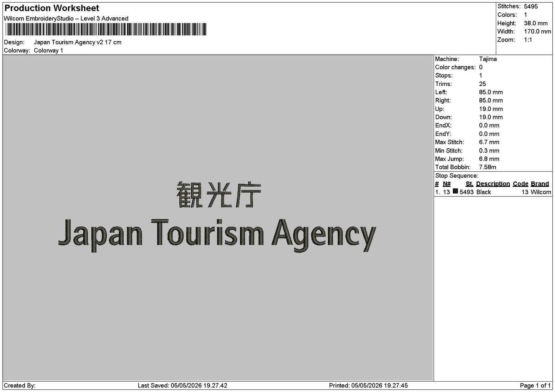555x392 pixels.
Task: Click the St. column header
Action: 469,184
